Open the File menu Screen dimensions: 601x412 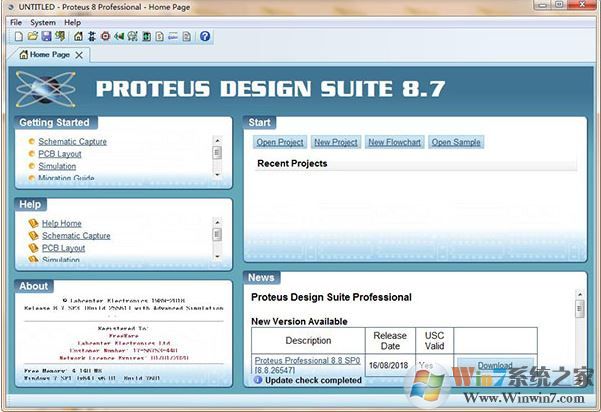pos(16,21)
